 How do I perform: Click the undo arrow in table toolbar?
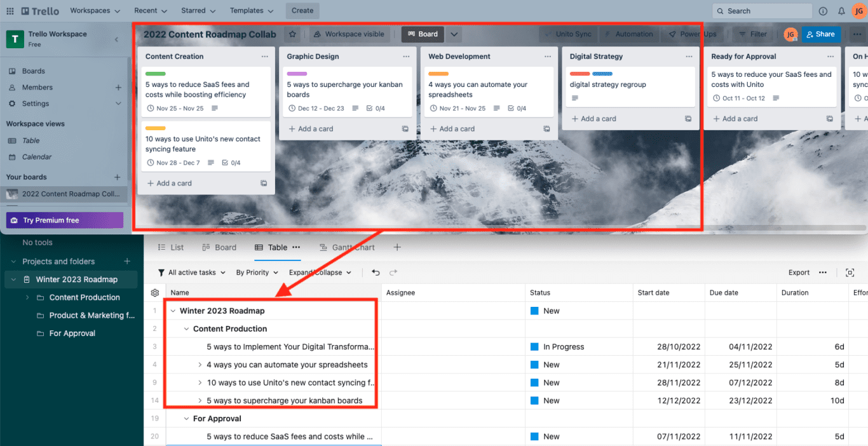[376, 273]
